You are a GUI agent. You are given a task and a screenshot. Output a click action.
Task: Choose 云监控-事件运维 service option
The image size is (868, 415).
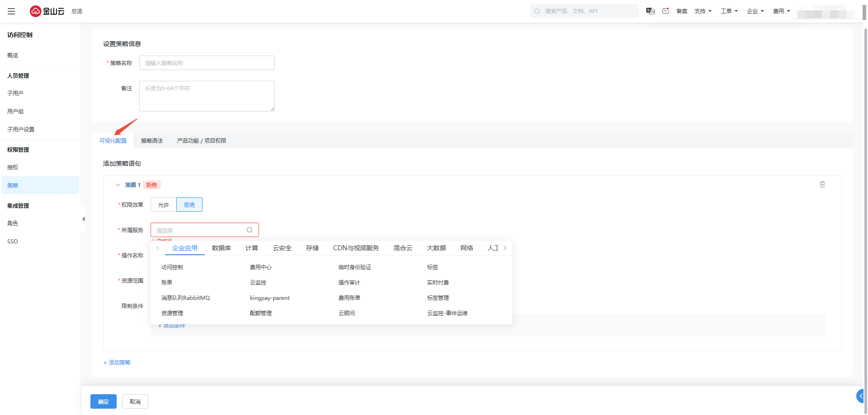(448, 313)
